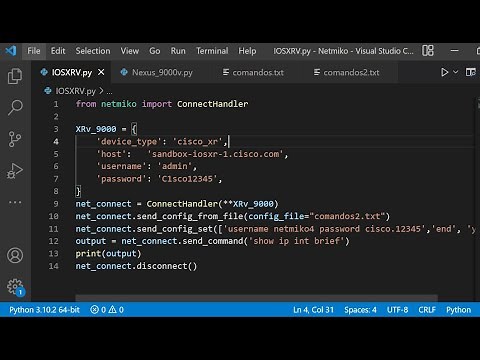Open the View menu
480x360 pixels.
130,51
